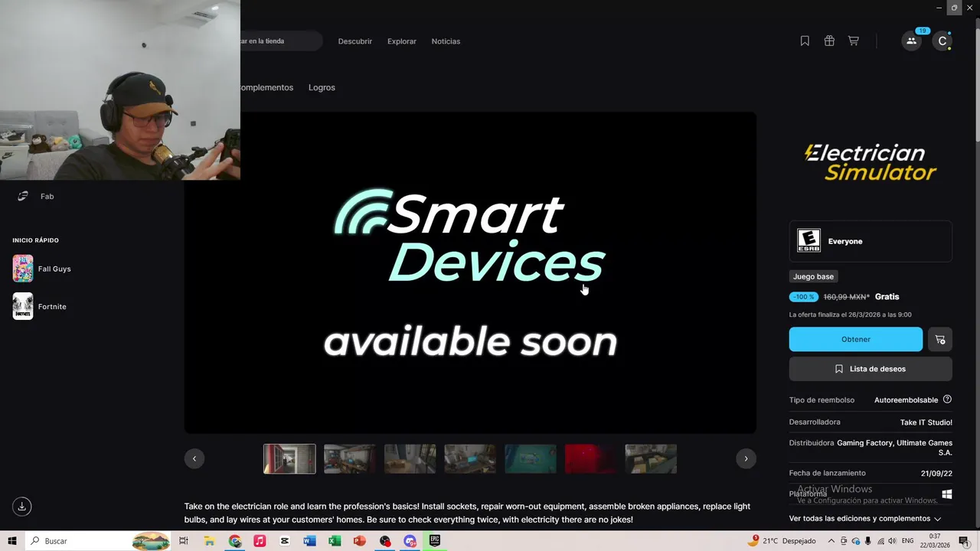Switch to the complementos tab

pyautogui.click(x=267, y=87)
